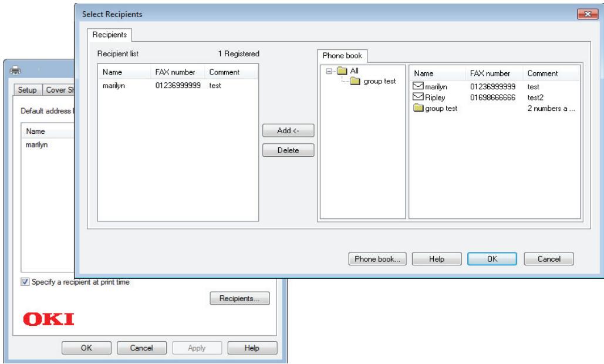Open the Phone book... button
The image size is (604, 364).
[377, 258]
